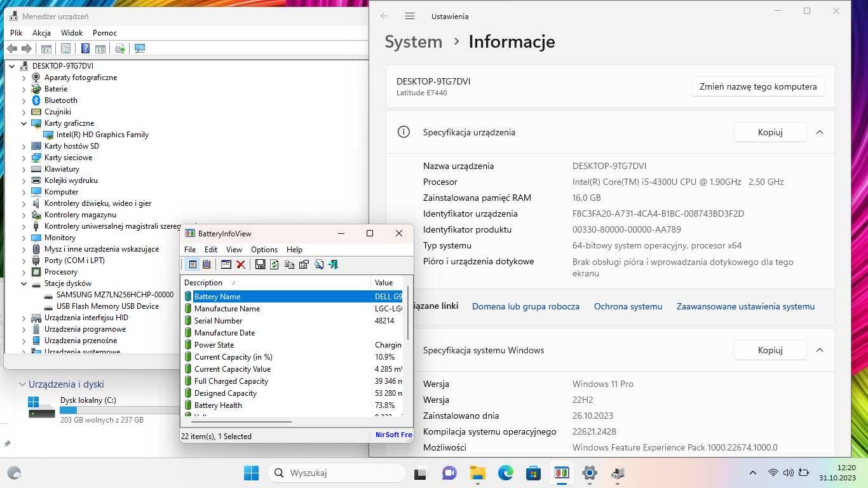
Task: Collapse the Karty graficzne node
Action: coord(24,123)
